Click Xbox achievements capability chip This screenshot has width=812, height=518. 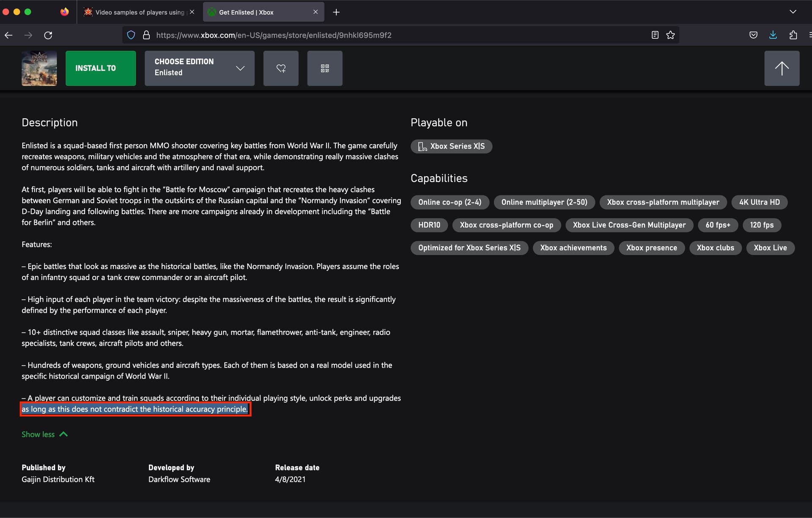(x=573, y=248)
